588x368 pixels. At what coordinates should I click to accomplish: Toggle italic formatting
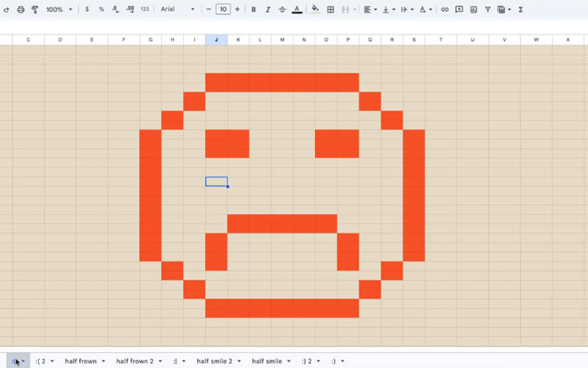(x=268, y=9)
